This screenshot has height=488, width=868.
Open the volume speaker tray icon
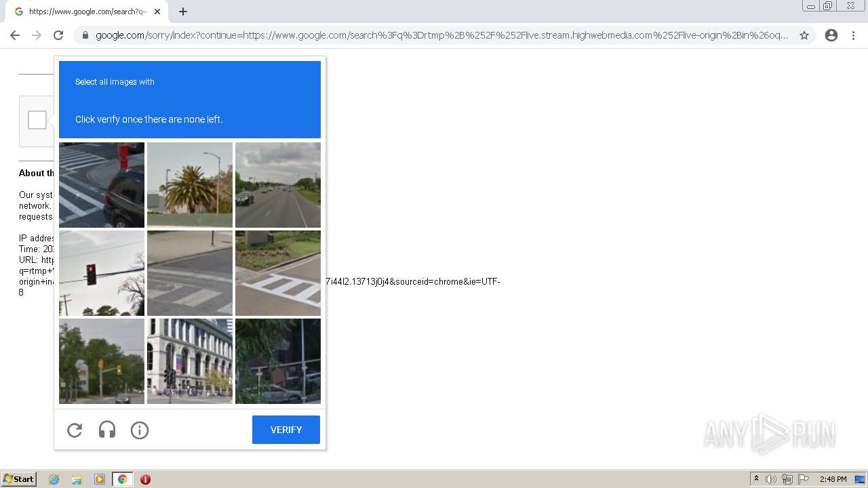pyautogui.click(x=771, y=479)
